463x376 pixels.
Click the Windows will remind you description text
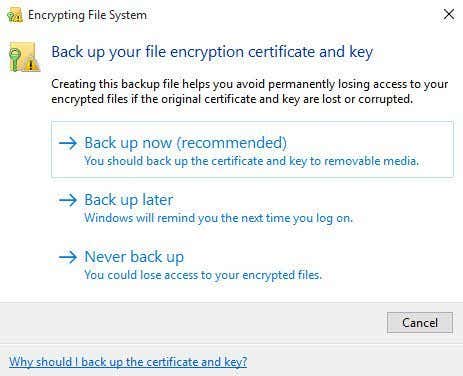coord(218,218)
